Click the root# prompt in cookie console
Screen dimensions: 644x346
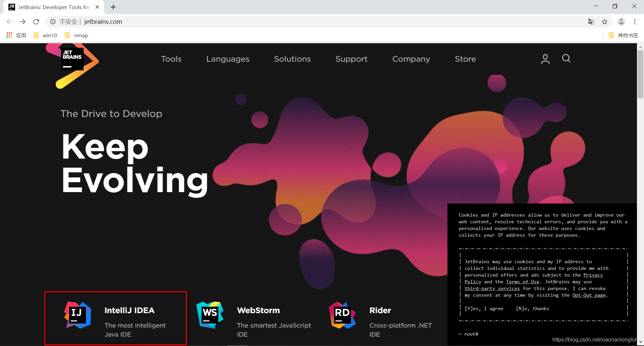pyautogui.click(x=469, y=334)
